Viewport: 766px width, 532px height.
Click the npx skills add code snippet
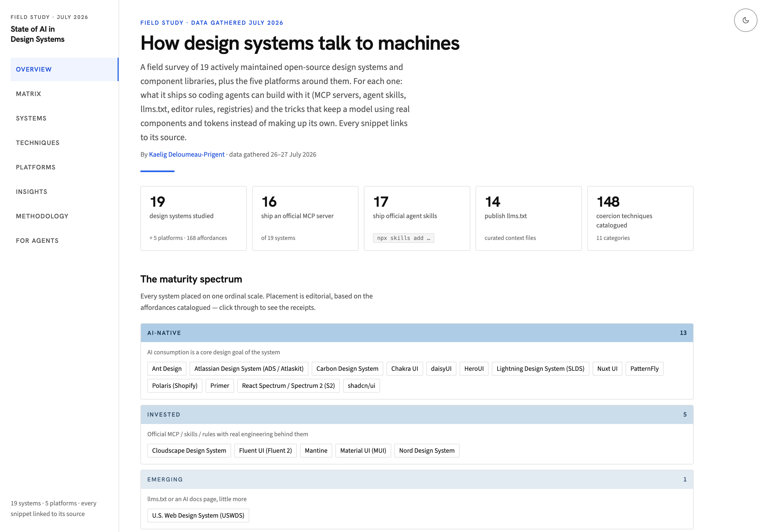coord(403,238)
